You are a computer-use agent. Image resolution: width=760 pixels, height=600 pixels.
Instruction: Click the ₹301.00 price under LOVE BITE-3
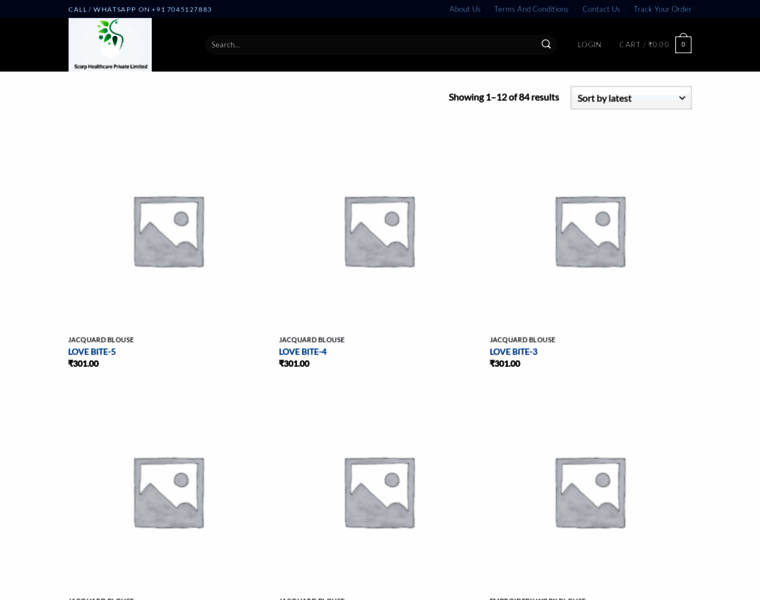point(505,363)
